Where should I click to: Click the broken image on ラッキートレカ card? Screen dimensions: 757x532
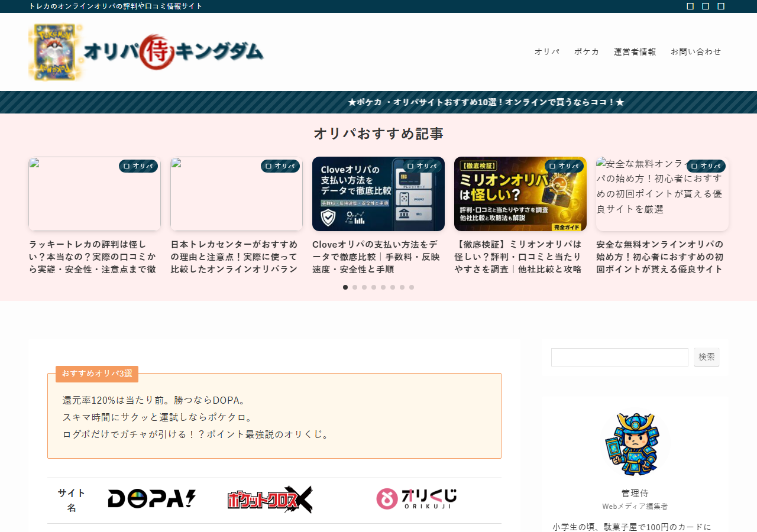pyautogui.click(x=95, y=194)
